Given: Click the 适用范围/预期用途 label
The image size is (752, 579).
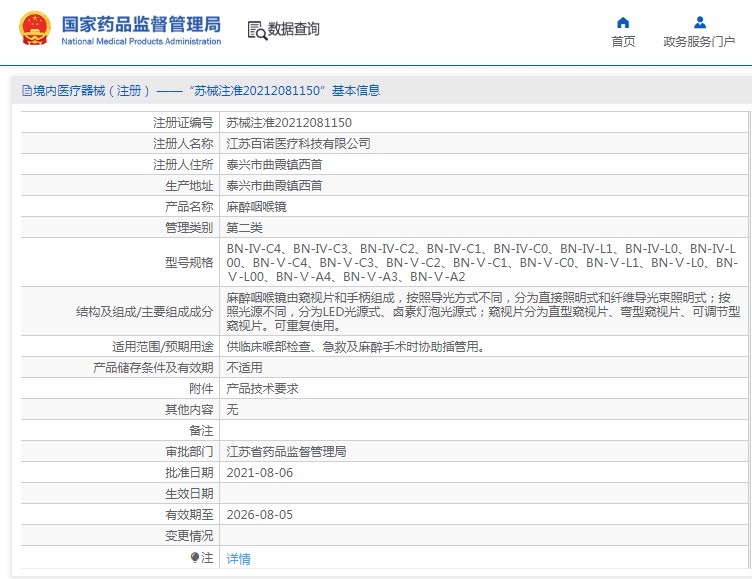Looking at the screenshot, I should 163,346.
